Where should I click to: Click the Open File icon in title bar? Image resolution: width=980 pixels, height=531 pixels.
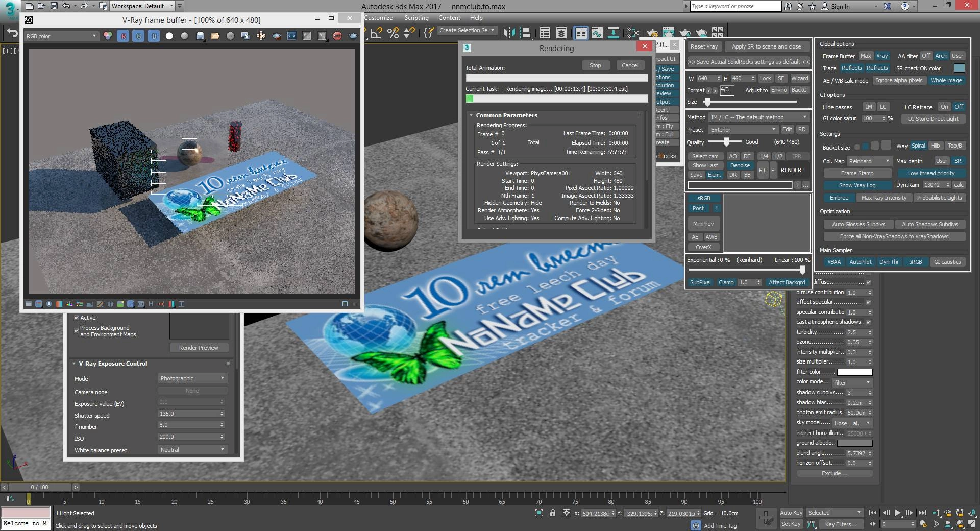pos(41,6)
